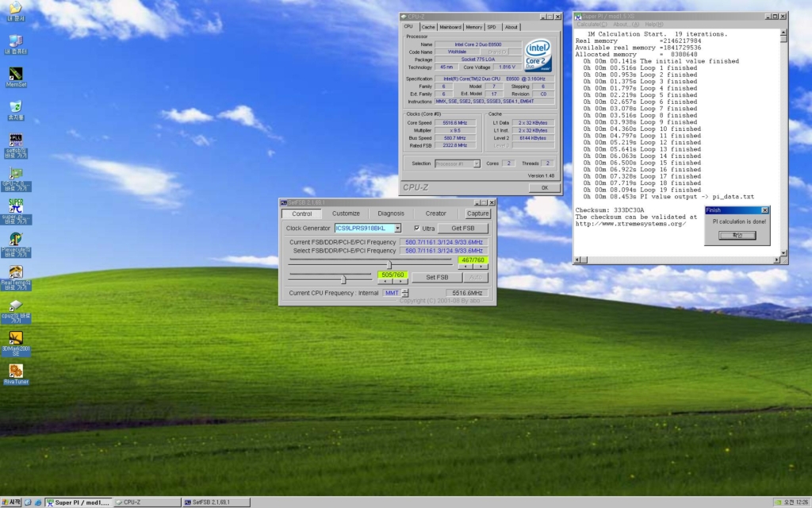Image resolution: width=812 pixels, height=508 pixels.
Task: Click the Super PI horizontal scrollbar left arrow
Action: (579, 260)
